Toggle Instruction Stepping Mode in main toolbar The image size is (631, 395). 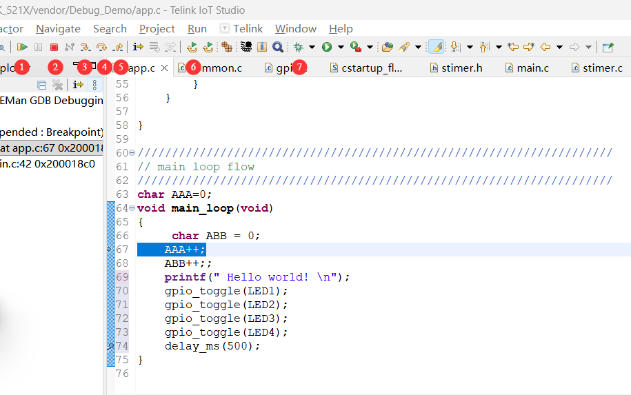138,47
